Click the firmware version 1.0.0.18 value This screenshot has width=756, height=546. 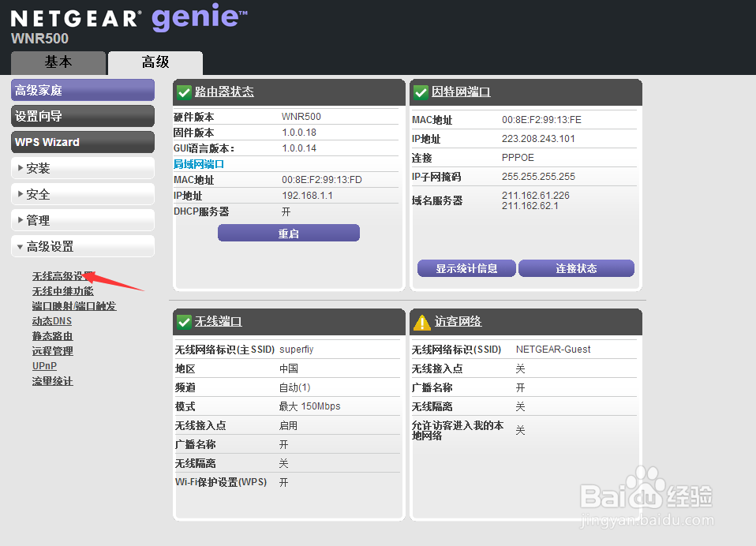pyautogui.click(x=299, y=133)
